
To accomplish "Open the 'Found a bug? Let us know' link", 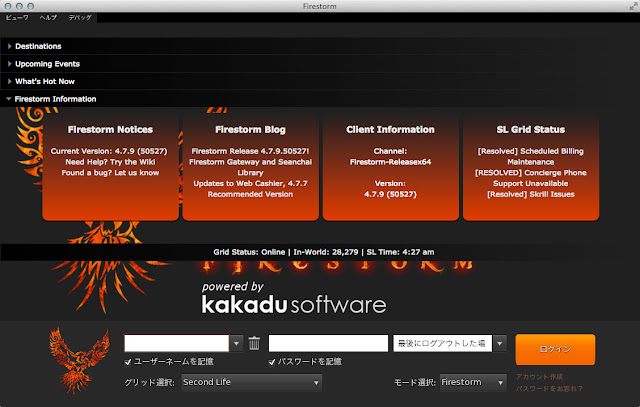I will 110,173.
